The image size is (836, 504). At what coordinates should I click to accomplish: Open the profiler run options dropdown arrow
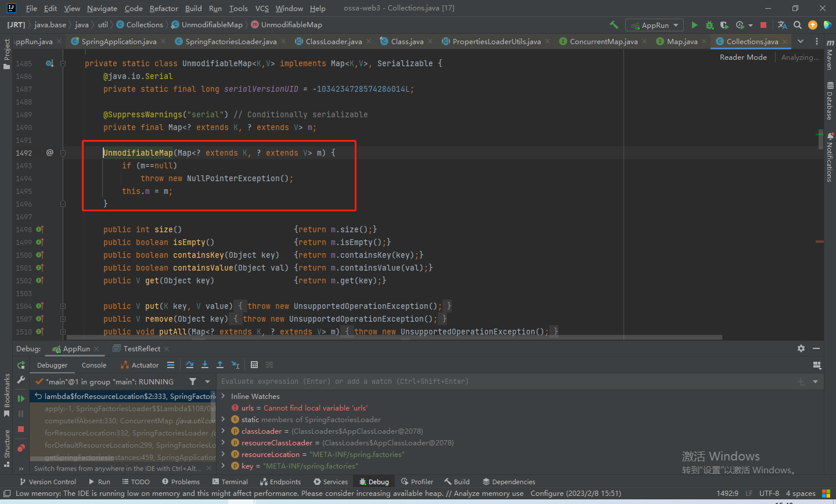pyautogui.click(x=751, y=26)
